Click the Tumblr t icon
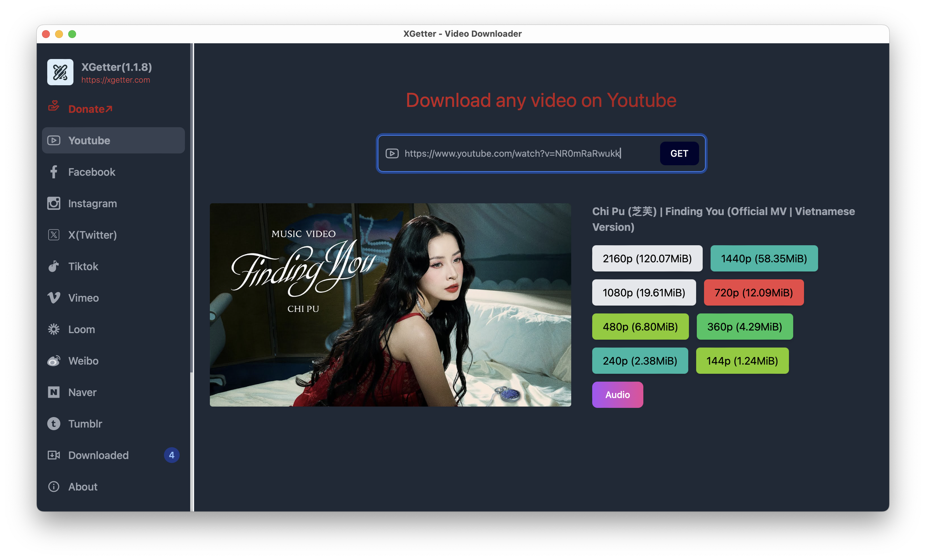Image resolution: width=926 pixels, height=560 pixels. pos(54,424)
